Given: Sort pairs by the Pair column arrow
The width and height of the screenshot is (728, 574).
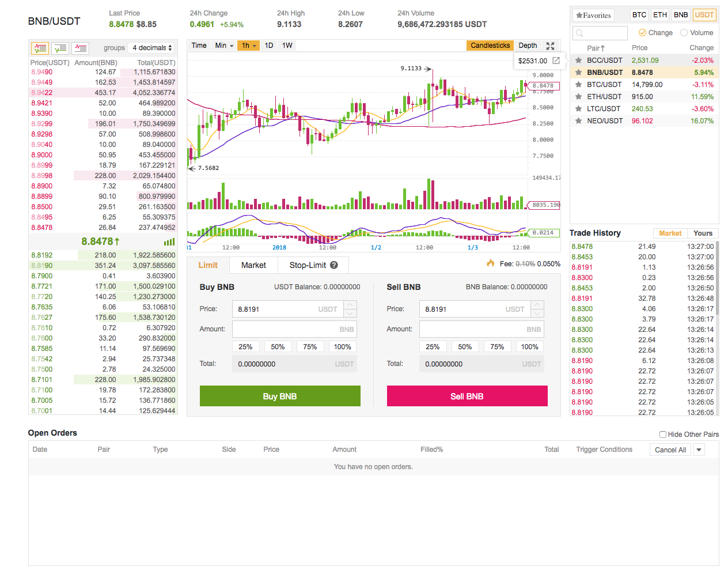Looking at the screenshot, I should (x=602, y=48).
